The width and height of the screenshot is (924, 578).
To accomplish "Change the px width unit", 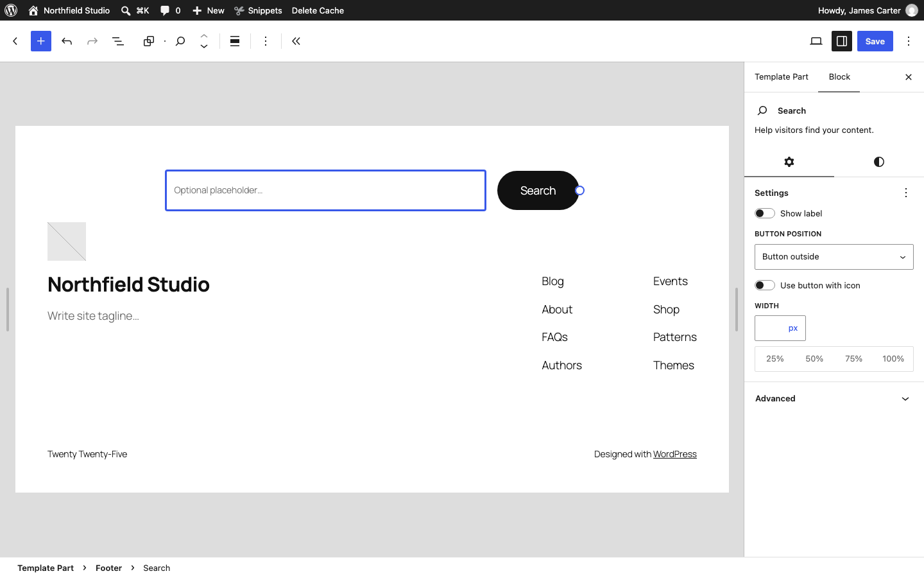I will (x=793, y=328).
